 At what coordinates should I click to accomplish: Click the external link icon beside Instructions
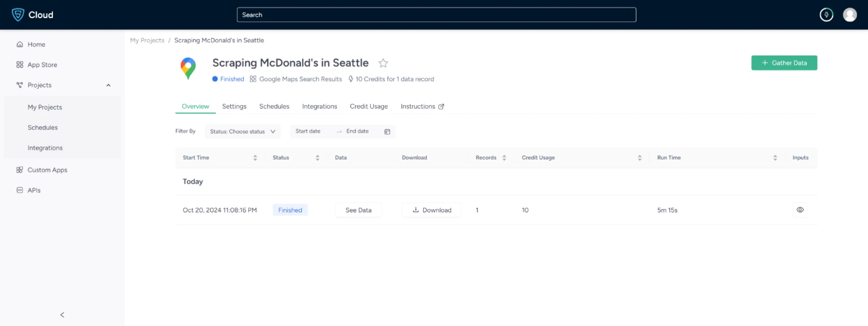441,107
